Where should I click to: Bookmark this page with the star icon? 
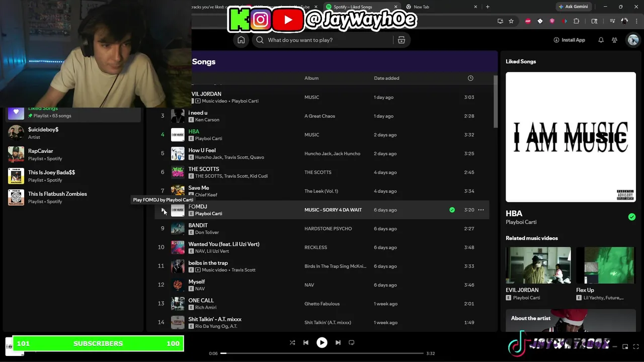[511, 21]
